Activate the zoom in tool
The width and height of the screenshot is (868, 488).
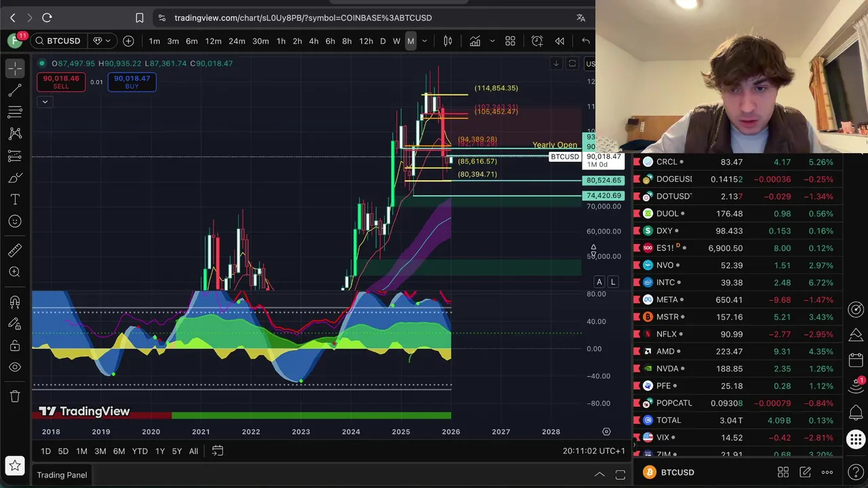[15, 272]
